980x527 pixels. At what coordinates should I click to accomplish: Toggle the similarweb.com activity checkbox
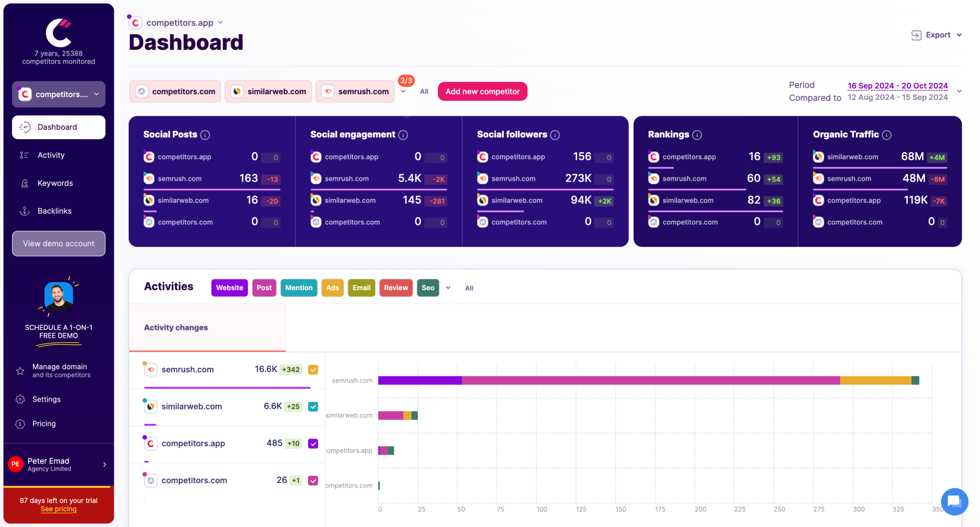313,406
